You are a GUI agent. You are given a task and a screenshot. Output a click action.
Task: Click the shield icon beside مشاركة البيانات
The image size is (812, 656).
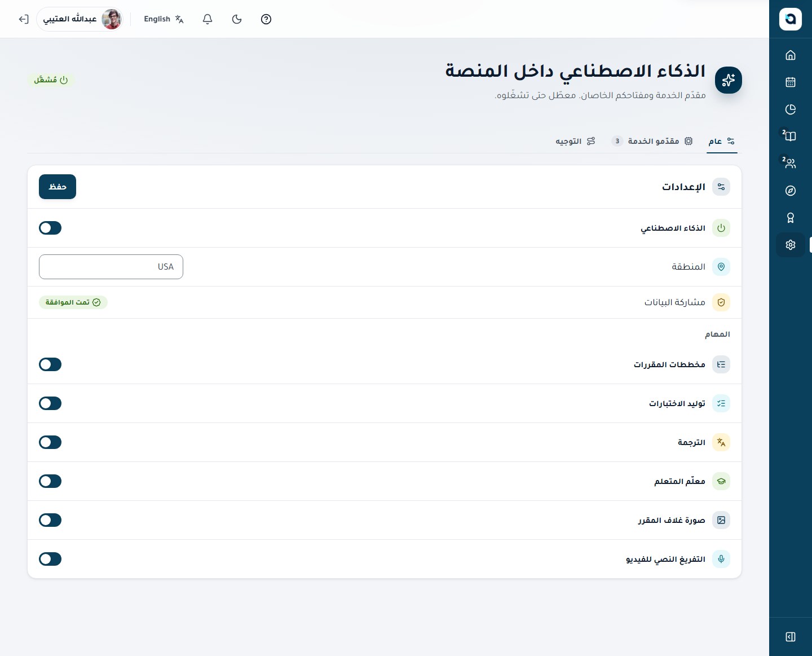point(721,302)
